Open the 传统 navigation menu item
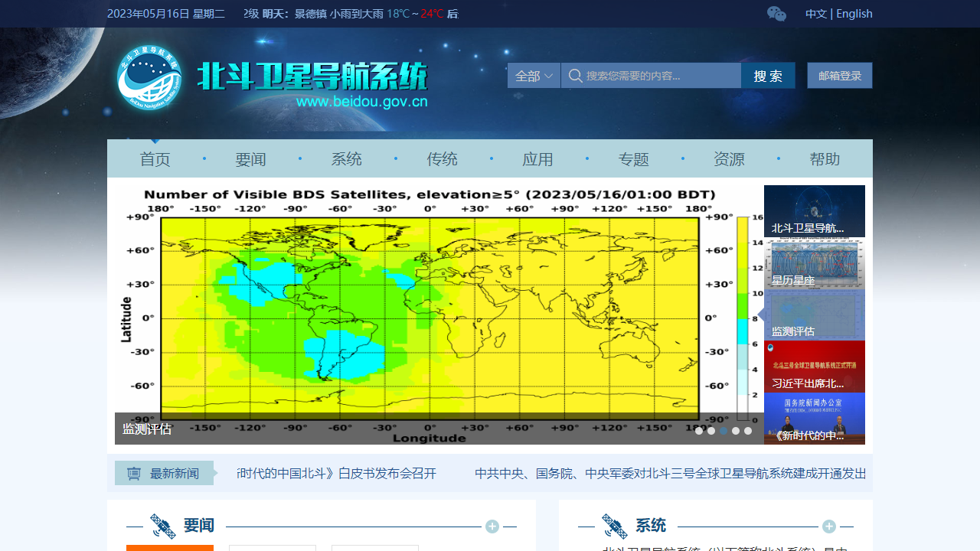This screenshot has height=551, width=980. 442,159
